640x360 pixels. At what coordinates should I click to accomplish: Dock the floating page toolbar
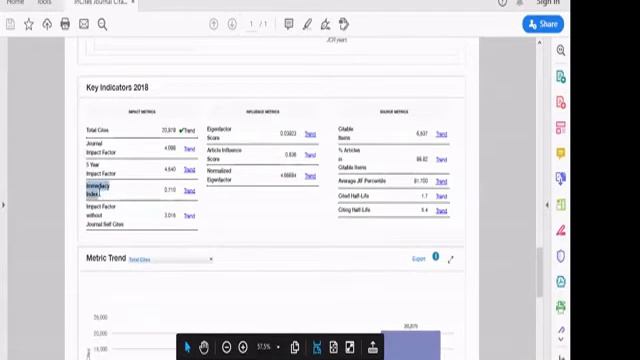[373, 347]
